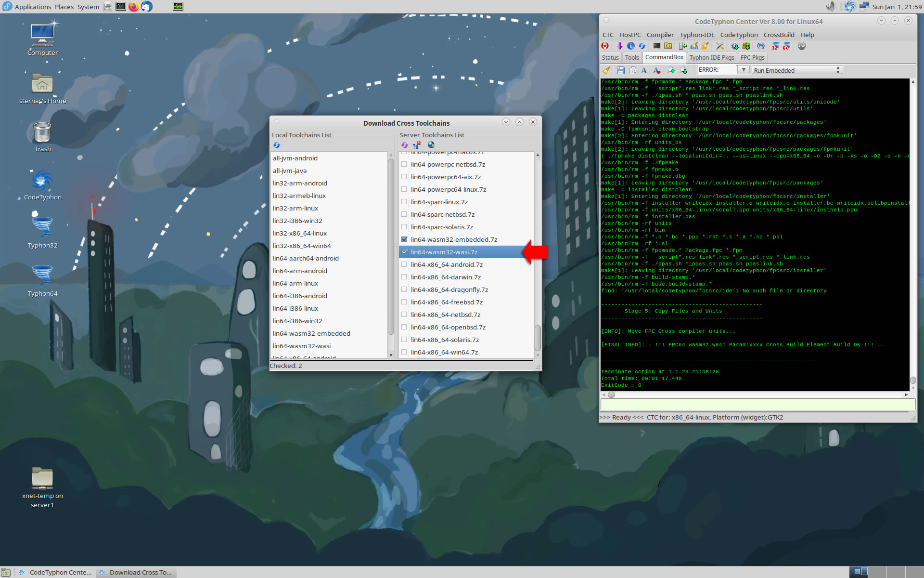The height and width of the screenshot is (578, 924).
Task: Click the copy pages icon in CommandBox toolbar
Action: (632, 70)
